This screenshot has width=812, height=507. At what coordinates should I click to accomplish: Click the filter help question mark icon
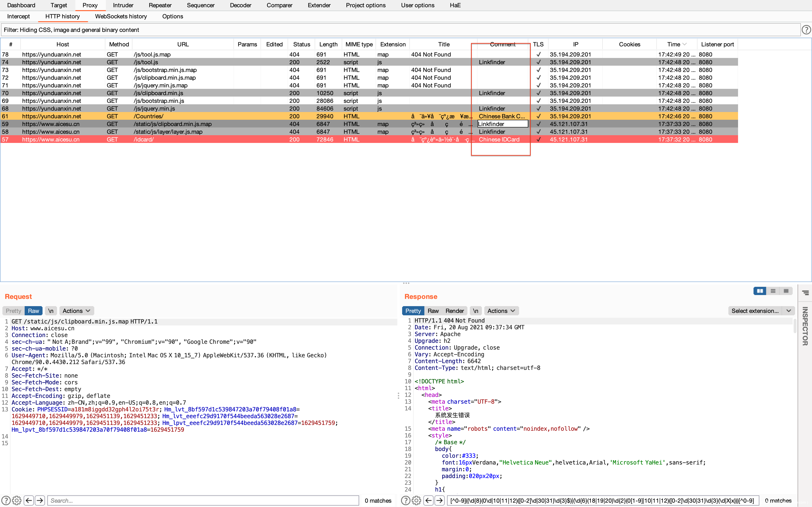click(806, 30)
